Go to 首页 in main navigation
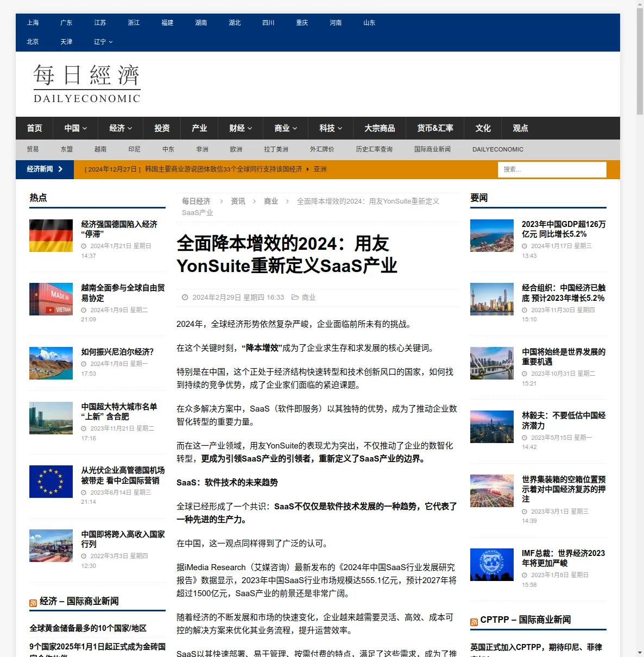This screenshot has height=657, width=644. [34, 128]
